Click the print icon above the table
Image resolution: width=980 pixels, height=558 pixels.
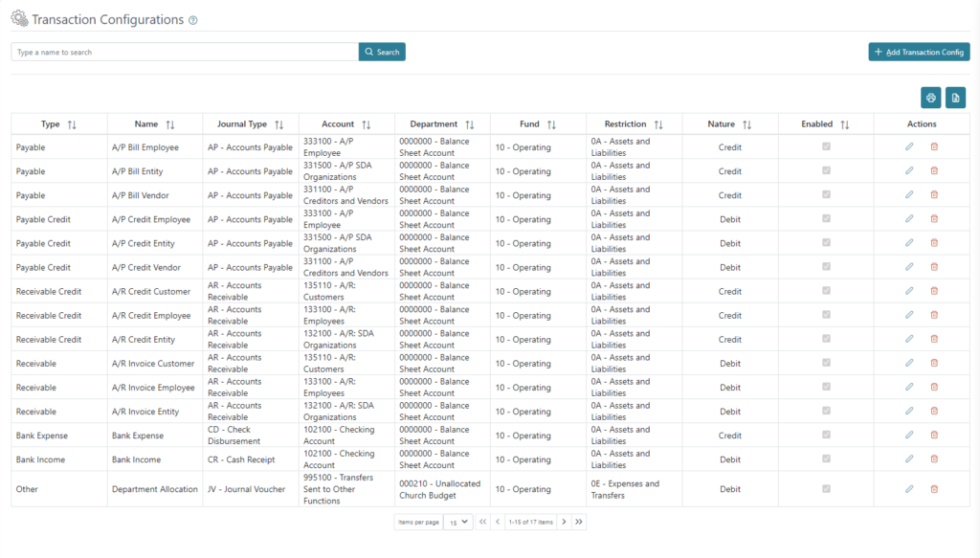(929, 98)
